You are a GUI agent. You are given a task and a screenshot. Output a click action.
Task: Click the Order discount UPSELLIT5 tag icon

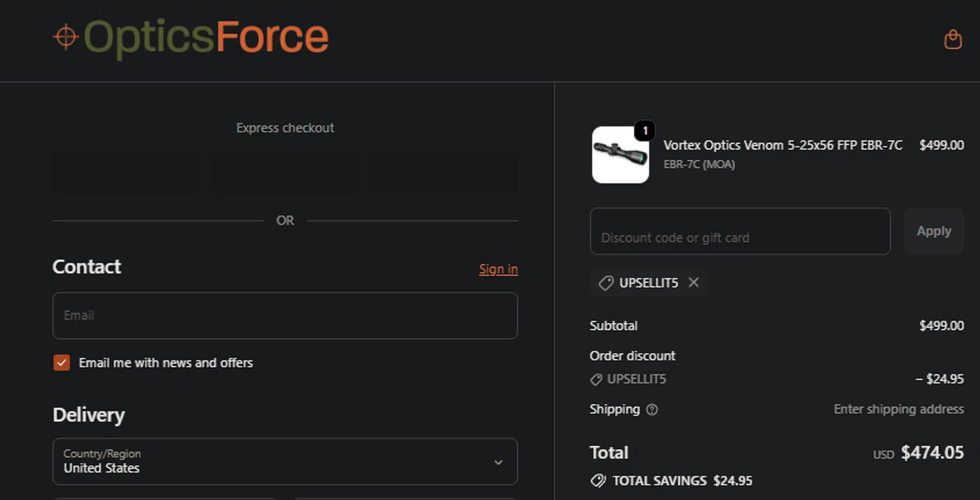pos(596,379)
